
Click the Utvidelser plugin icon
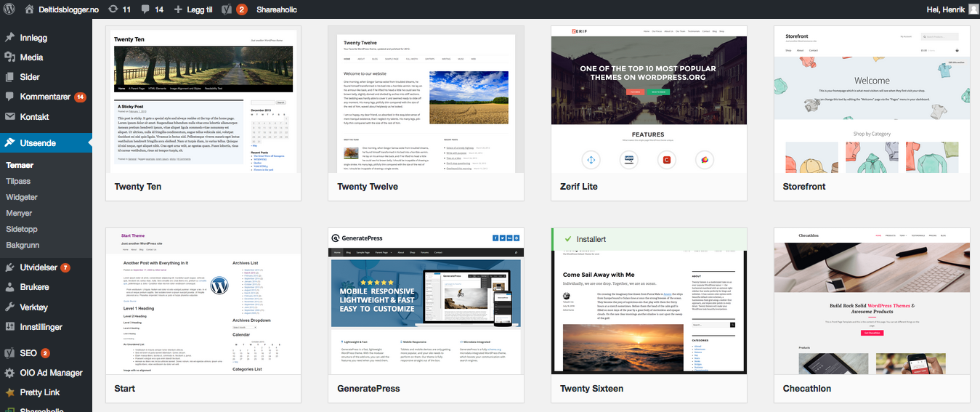(x=10, y=267)
